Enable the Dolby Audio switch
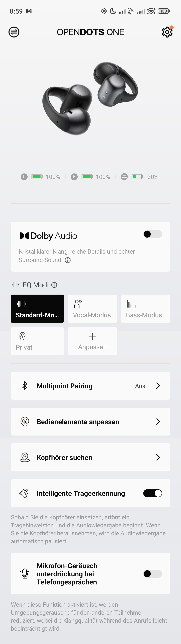Screen dimensions: 181x644 tap(153, 234)
